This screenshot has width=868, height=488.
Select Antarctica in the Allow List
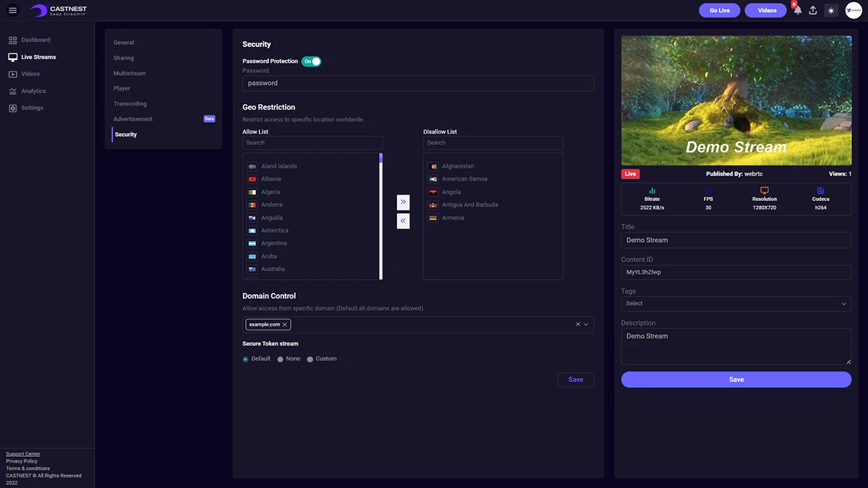(275, 231)
